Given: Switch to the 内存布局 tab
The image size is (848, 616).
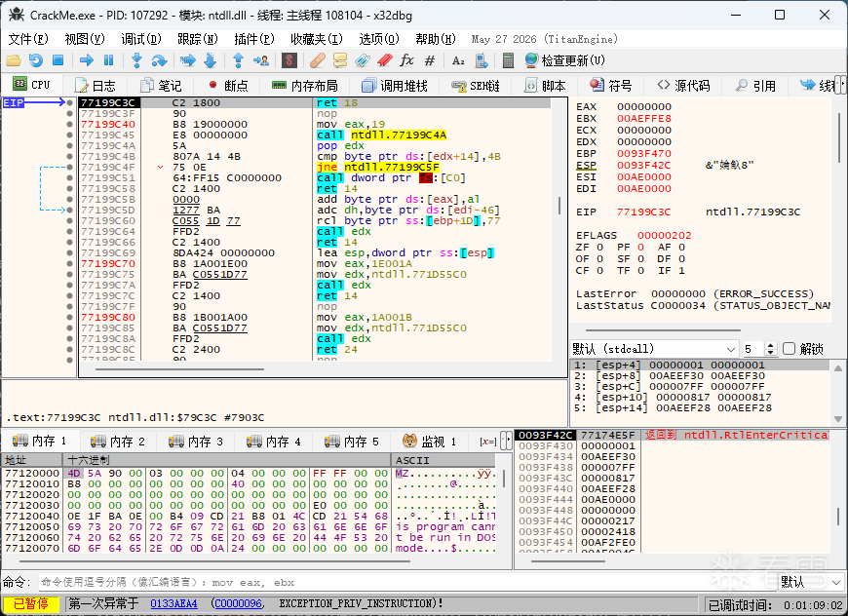Looking at the screenshot, I should (305, 86).
